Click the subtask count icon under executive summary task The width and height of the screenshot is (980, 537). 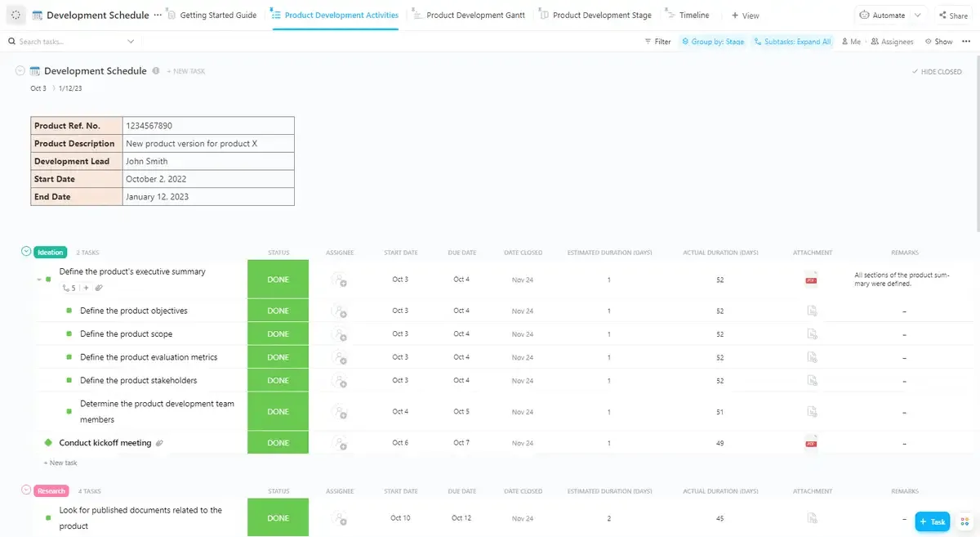69,288
